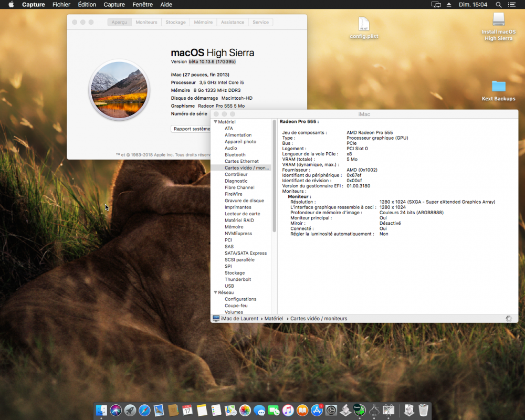Switch to the Assistance tab
This screenshot has width=525, height=420.
(x=233, y=22)
